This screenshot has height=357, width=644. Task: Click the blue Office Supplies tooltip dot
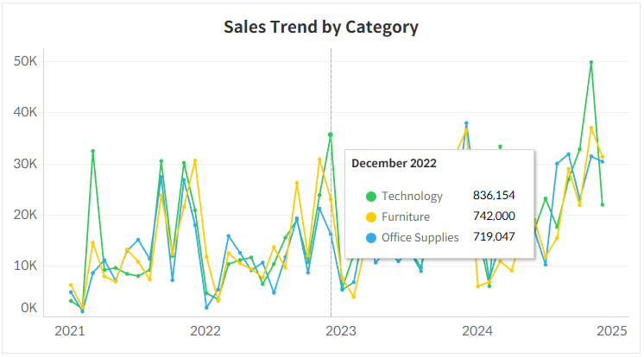(371, 237)
